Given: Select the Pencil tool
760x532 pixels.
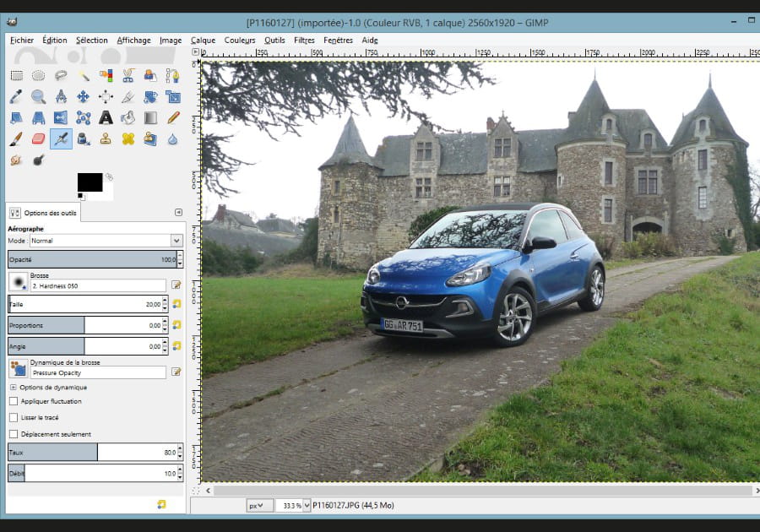Looking at the screenshot, I should click(172, 117).
